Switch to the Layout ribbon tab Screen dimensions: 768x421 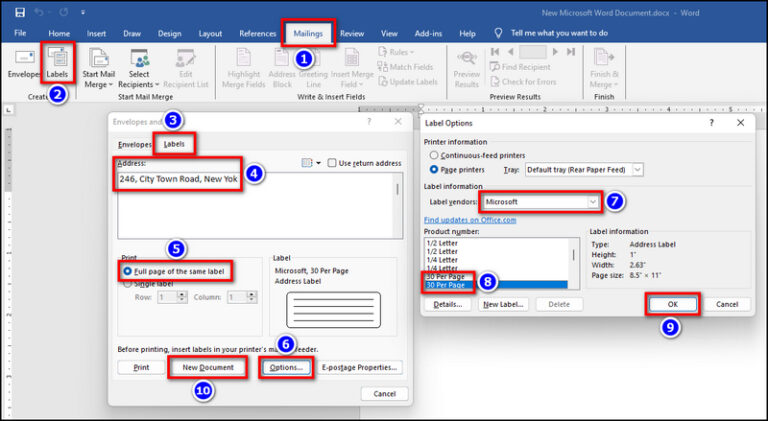[210, 33]
